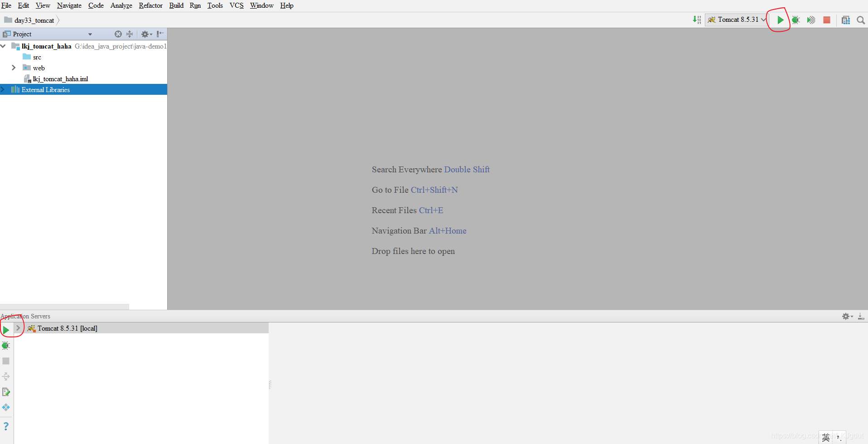
Task: Open the View menu
Action: coord(43,5)
